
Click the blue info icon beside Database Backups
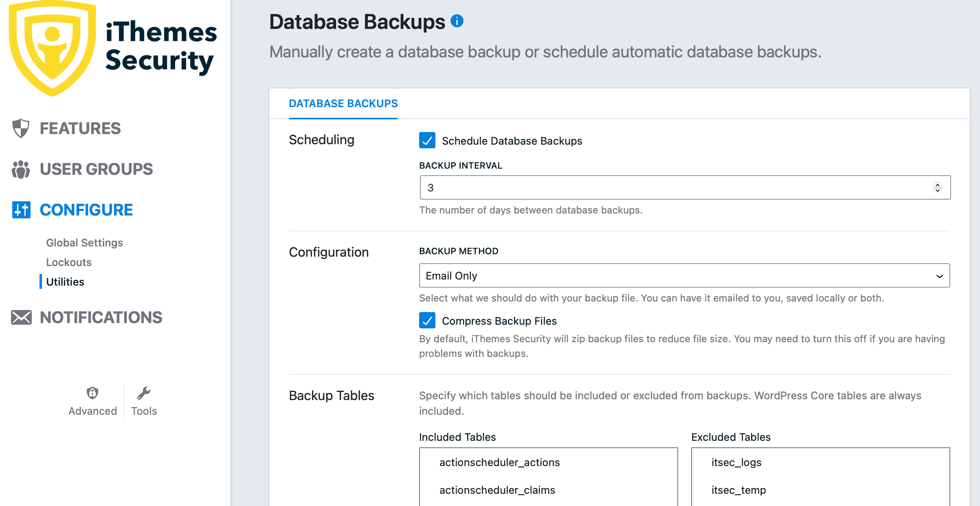(x=457, y=21)
